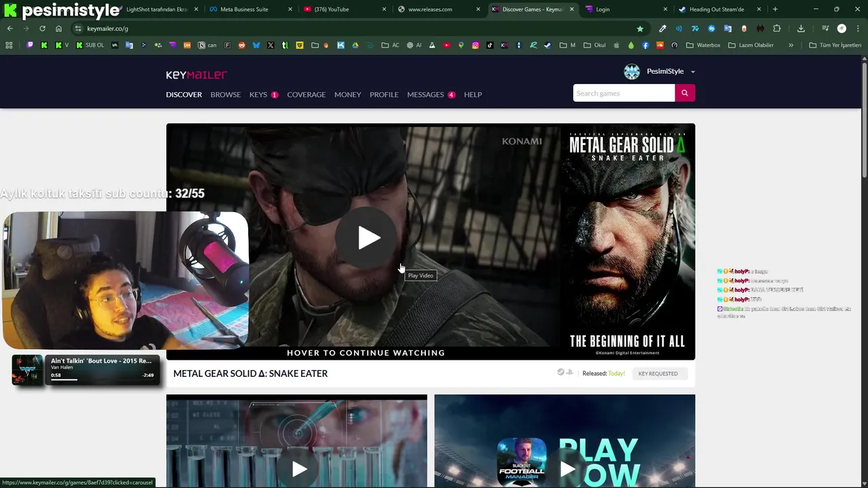Click the bookmark star in address bar
The image size is (868, 488).
[639, 28]
